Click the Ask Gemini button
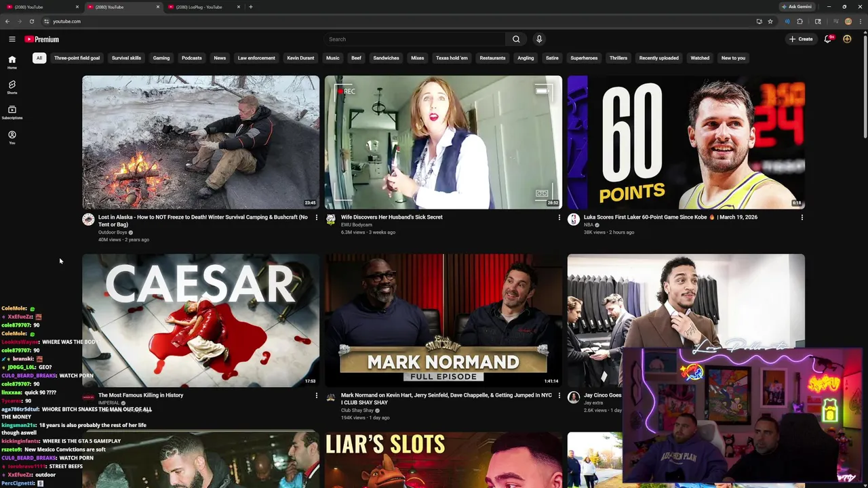This screenshot has height=488, width=868. 797,7
